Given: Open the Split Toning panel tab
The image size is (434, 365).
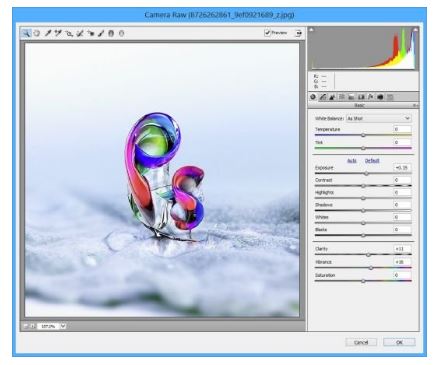Looking at the screenshot, I should [351, 97].
